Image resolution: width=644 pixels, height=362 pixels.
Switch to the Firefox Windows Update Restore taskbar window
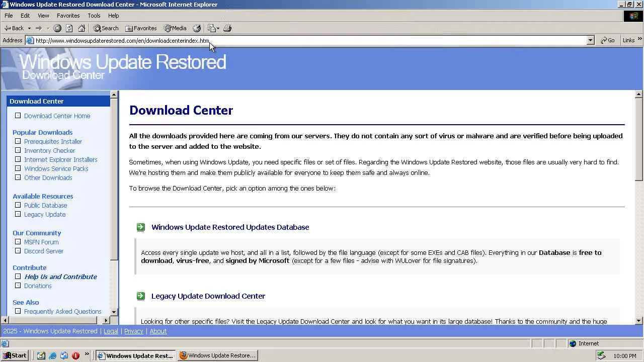[218, 355]
